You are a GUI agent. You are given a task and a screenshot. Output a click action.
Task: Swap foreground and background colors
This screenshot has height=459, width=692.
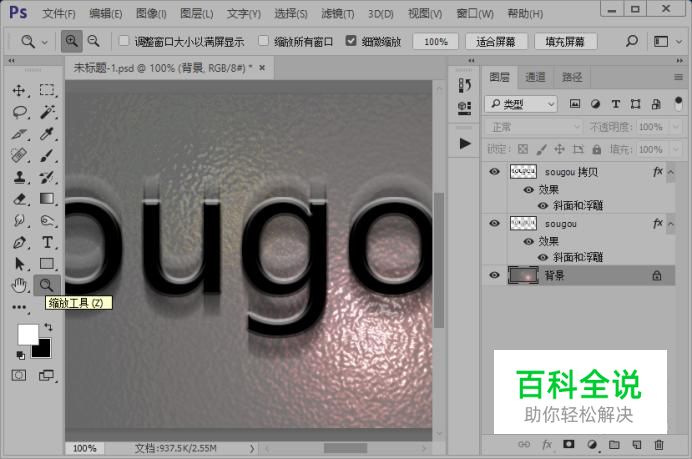point(48,327)
